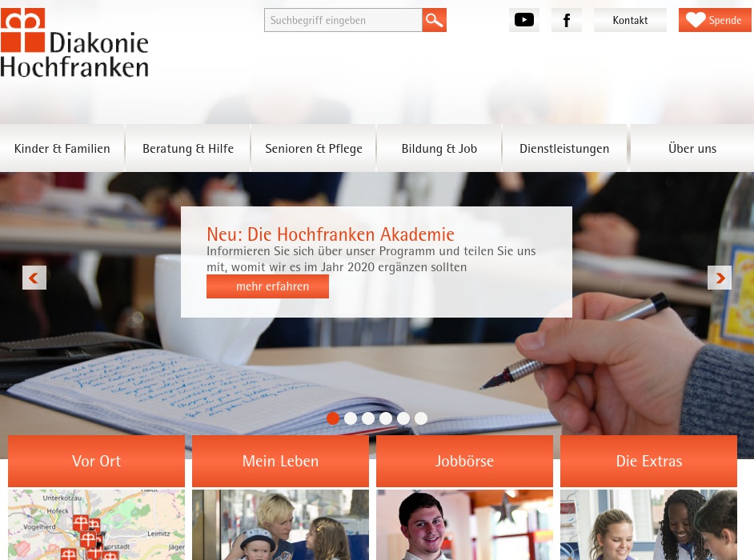Expand the Senioren & Pflege menu

[x=314, y=149]
